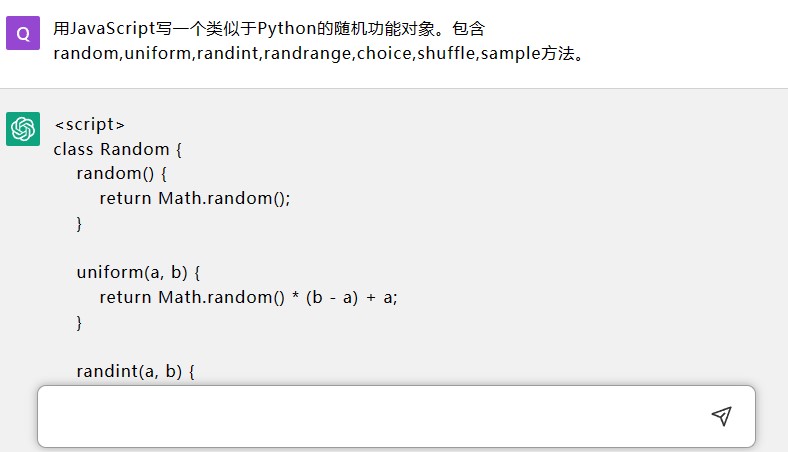The width and height of the screenshot is (788, 452).
Task: Click the closing brace after the uniform method
Action: (x=79, y=322)
